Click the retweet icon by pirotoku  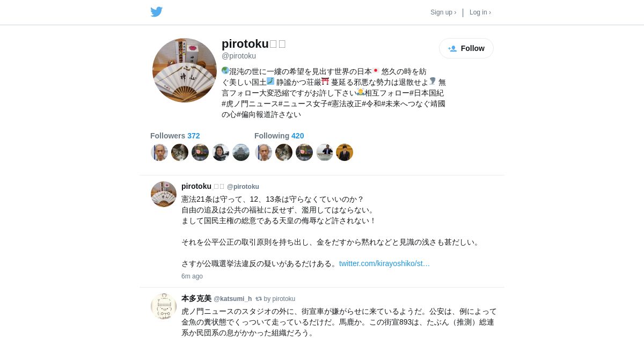tap(259, 299)
